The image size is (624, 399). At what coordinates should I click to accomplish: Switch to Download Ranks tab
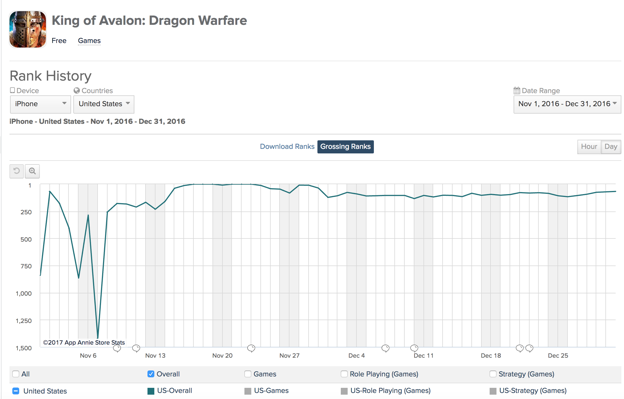pos(287,146)
